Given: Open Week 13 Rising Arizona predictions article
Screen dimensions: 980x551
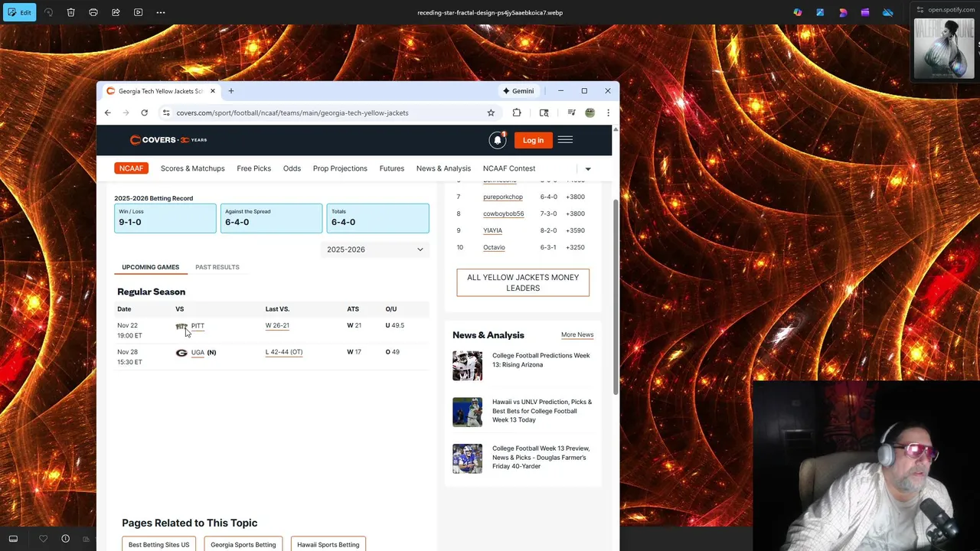Looking at the screenshot, I should coord(541,360).
